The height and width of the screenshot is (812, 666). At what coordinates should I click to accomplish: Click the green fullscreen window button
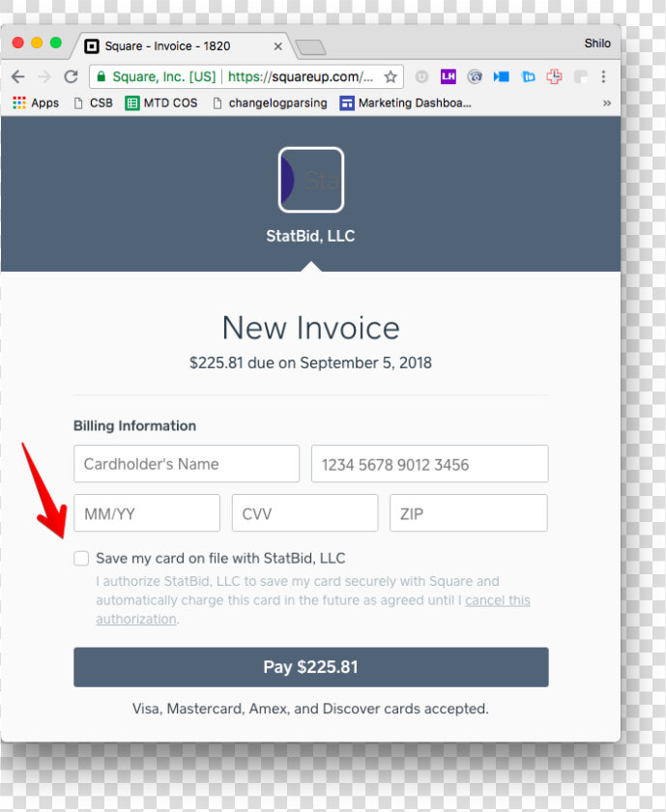[x=56, y=43]
